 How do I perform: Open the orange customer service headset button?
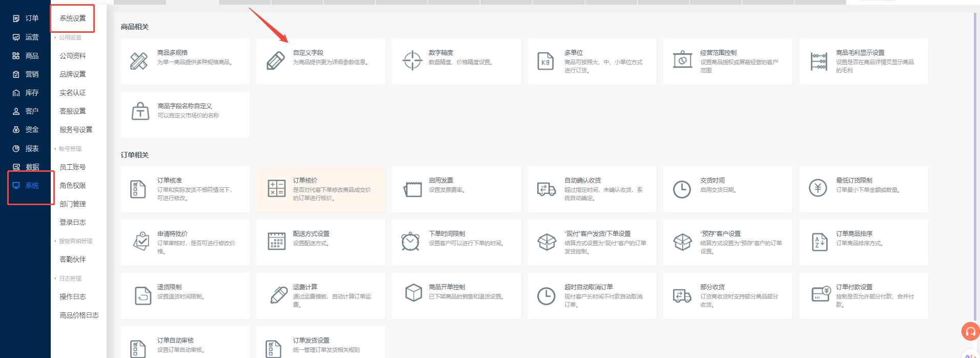tap(970, 331)
